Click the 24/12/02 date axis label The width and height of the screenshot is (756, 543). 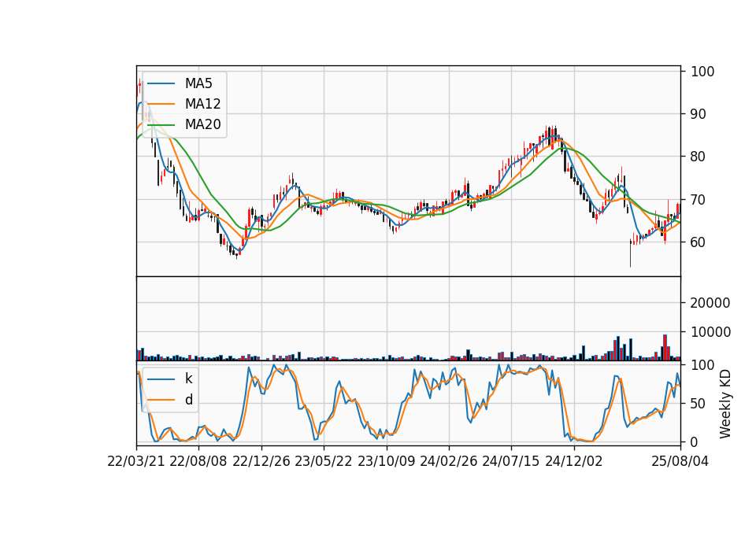tap(574, 461)
